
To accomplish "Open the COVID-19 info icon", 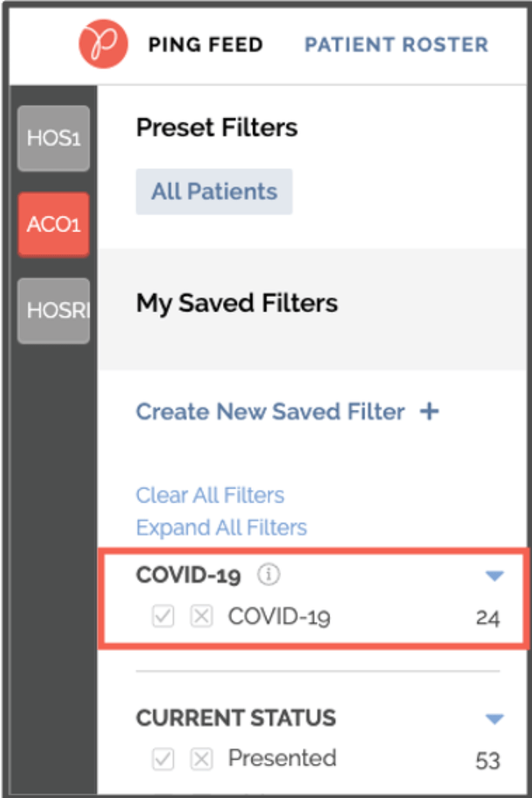I will point(269,574).
